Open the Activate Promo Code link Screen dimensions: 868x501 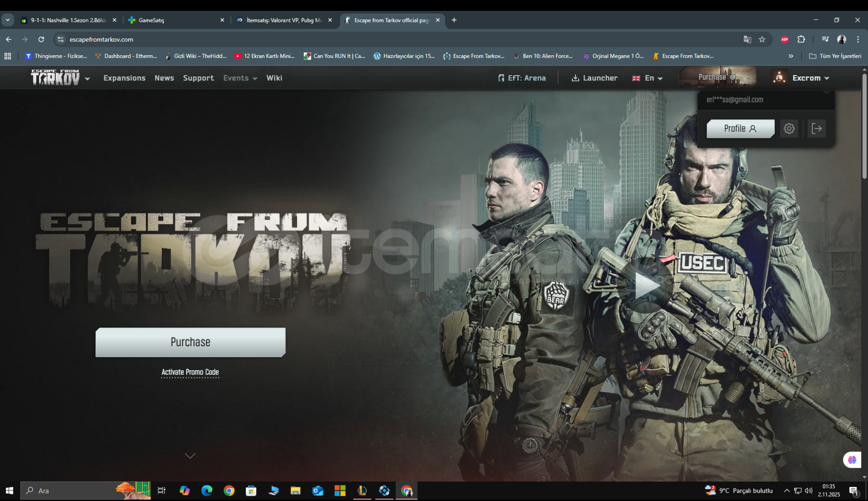tap(190, 372)
